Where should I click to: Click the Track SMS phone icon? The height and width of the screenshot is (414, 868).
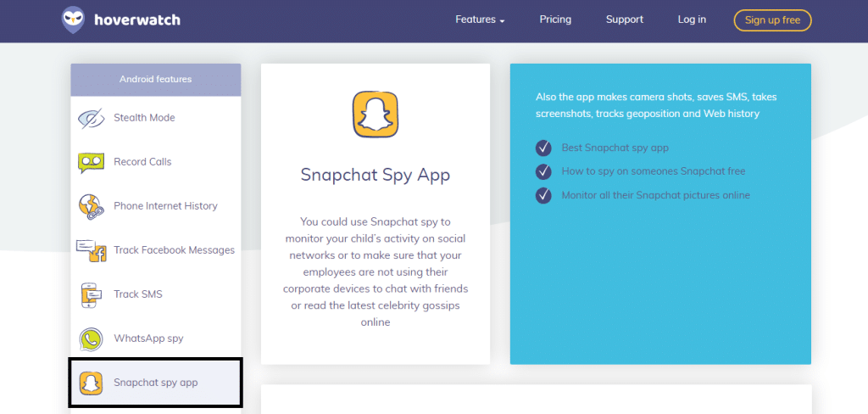coord(92,294)
